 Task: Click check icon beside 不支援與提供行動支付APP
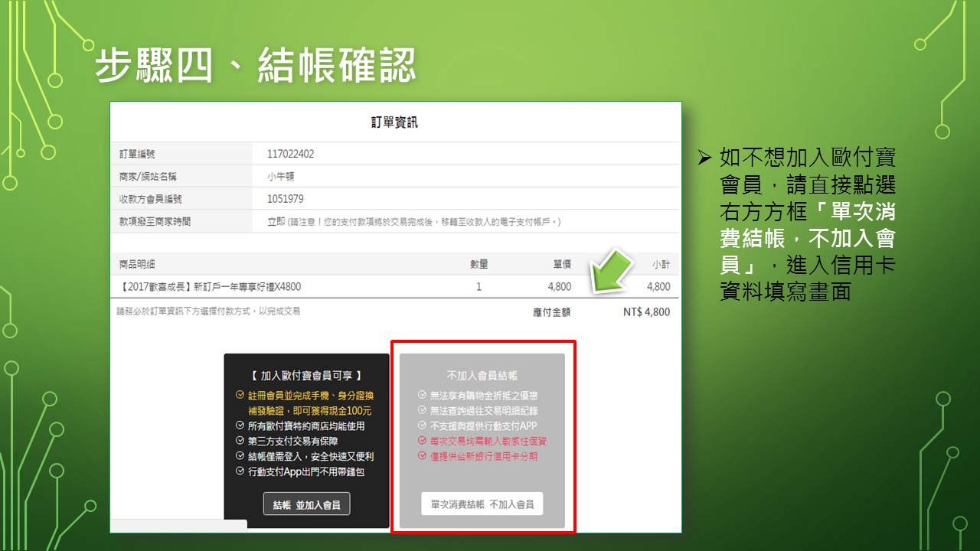[422, 425]
